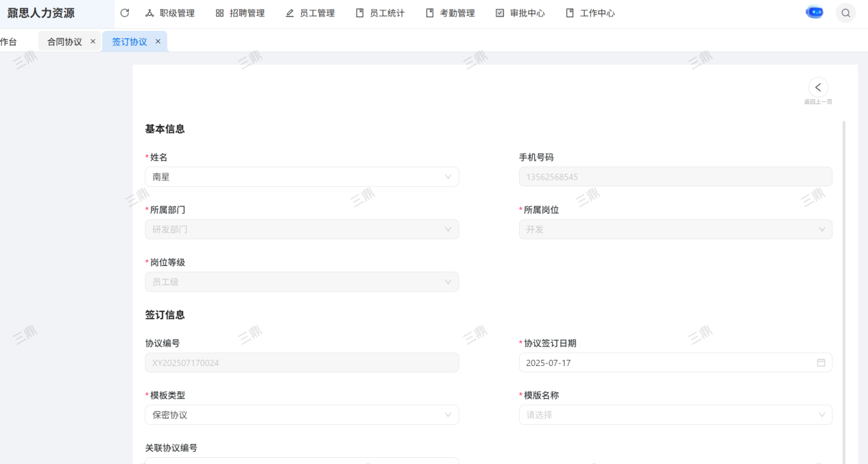Image resolution: width=868 pixels, height=464 pixels.
Task: Open the blue robot assistant icon
Action: coord(814,12)
